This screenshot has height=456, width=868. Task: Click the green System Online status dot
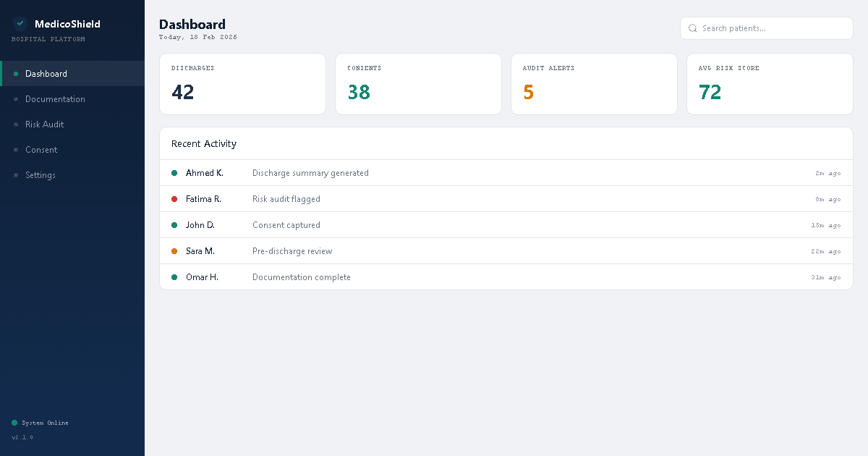(x=14, y=423)
